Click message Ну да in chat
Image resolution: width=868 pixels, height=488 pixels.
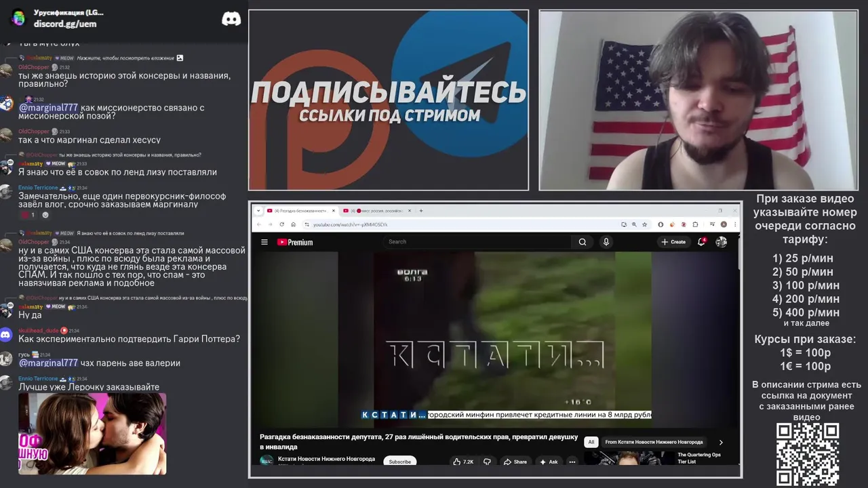click(30, 315)
